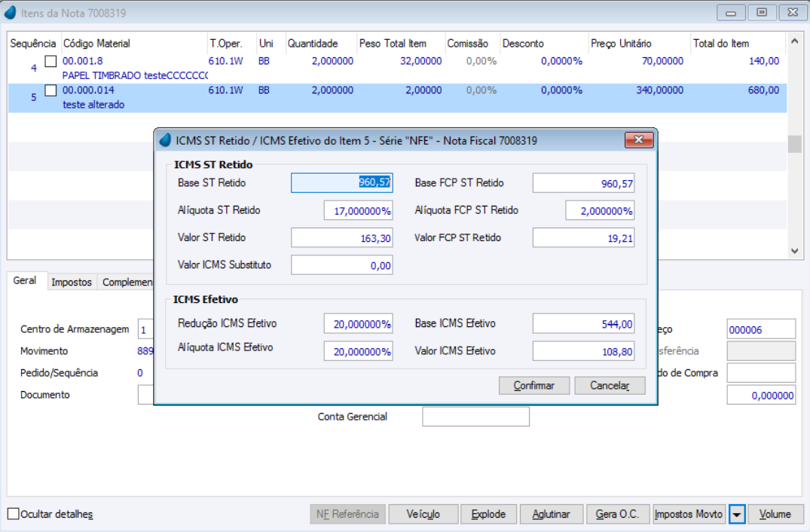Click the Conta Gerencial input box

click(475, 417)
